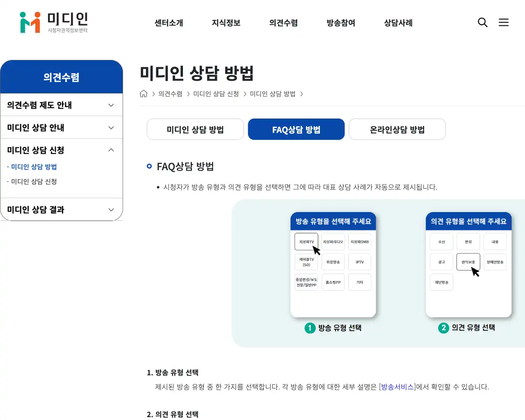Open the 상담사례 menu

(x=397, y=23)
